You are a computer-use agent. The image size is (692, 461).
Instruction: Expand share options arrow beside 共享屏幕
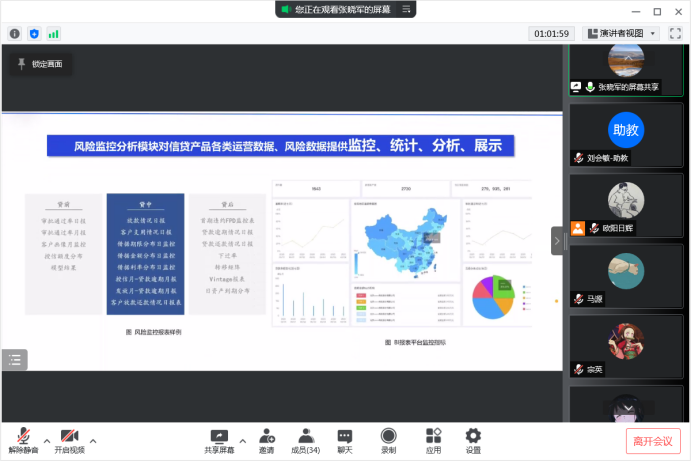click(x=243, y=438)
